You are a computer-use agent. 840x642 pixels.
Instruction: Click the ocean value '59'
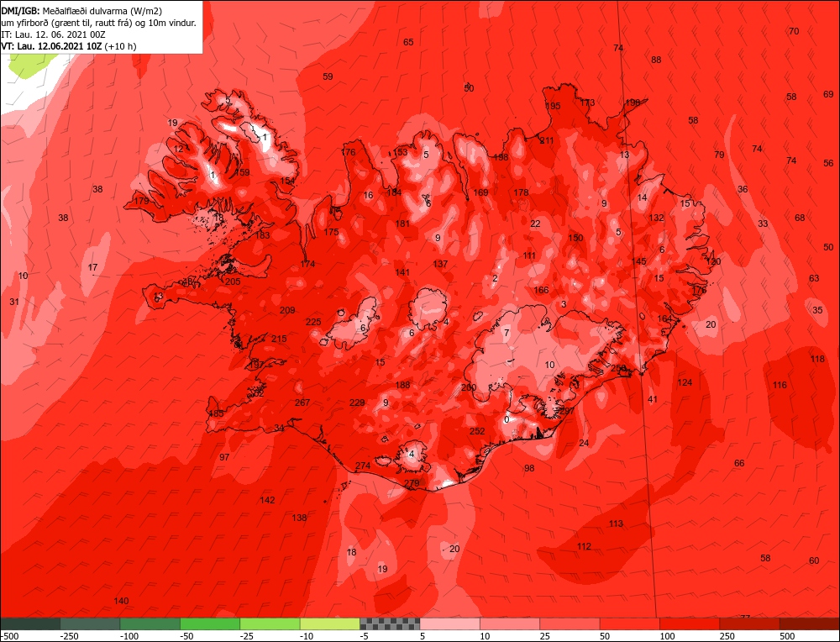328,76
